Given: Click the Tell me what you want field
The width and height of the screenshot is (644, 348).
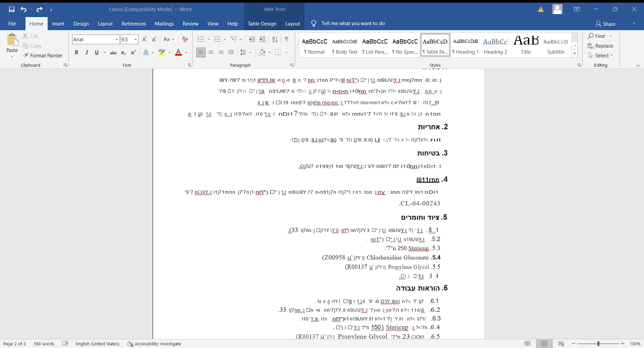Looking at the screenshot, I should click(353, 24).
